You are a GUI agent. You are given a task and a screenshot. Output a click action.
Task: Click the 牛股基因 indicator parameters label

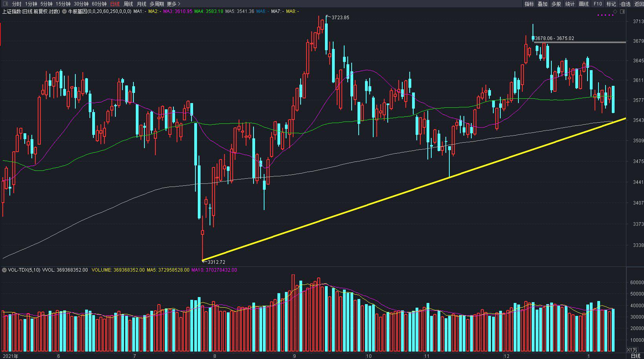(100, 11)
